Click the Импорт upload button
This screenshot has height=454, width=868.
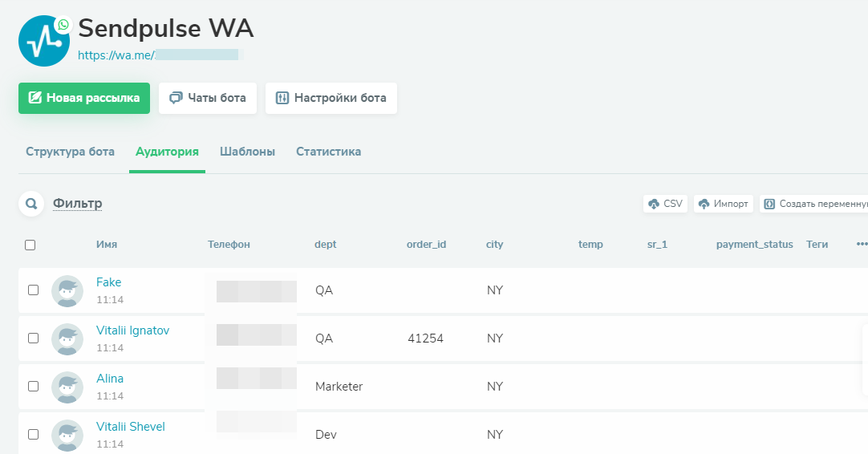723,204
